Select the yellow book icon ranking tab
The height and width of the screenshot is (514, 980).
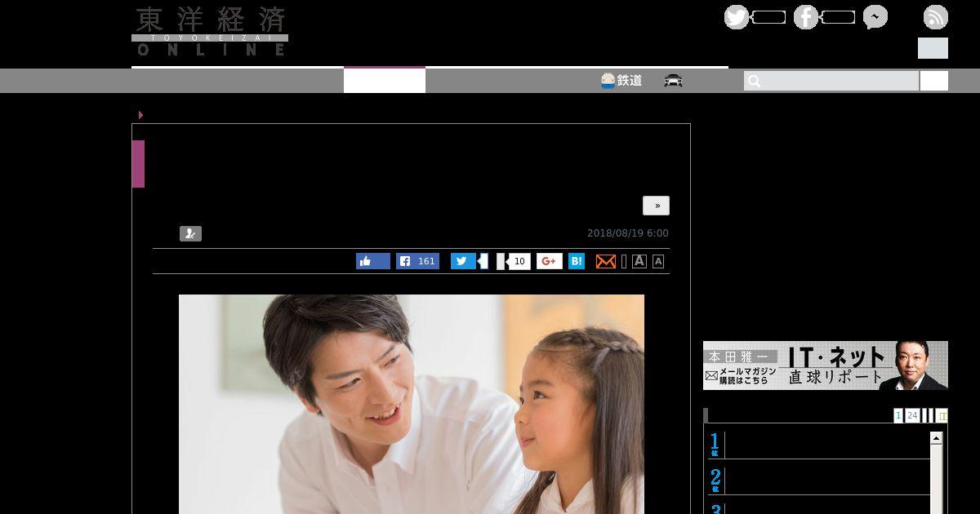click(942, 416)
